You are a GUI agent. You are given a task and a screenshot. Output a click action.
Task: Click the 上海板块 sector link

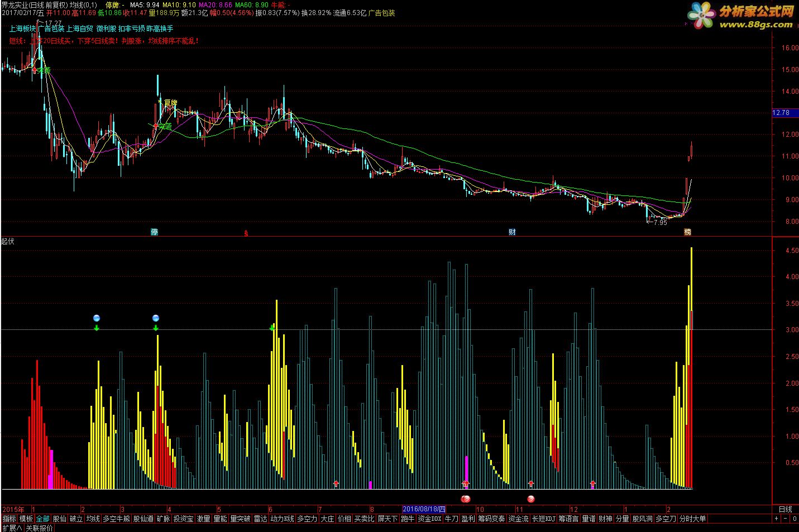[x=22, y=28]
